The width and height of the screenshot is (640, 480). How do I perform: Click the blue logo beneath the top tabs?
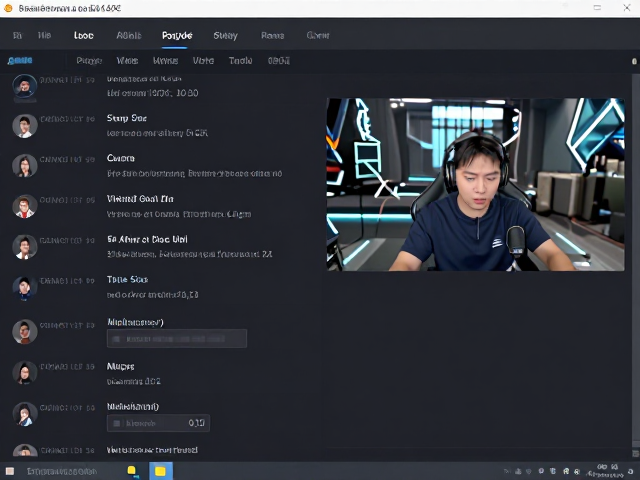20,61
